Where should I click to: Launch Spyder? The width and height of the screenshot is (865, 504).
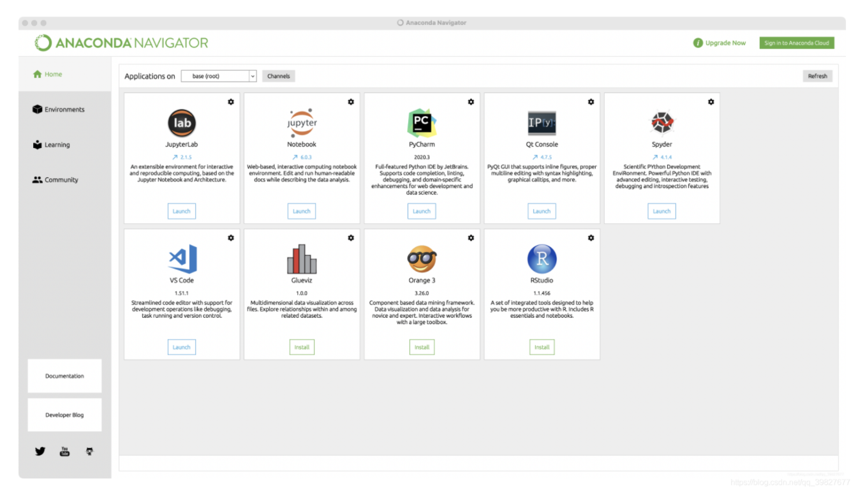click(x=662, y=211)
